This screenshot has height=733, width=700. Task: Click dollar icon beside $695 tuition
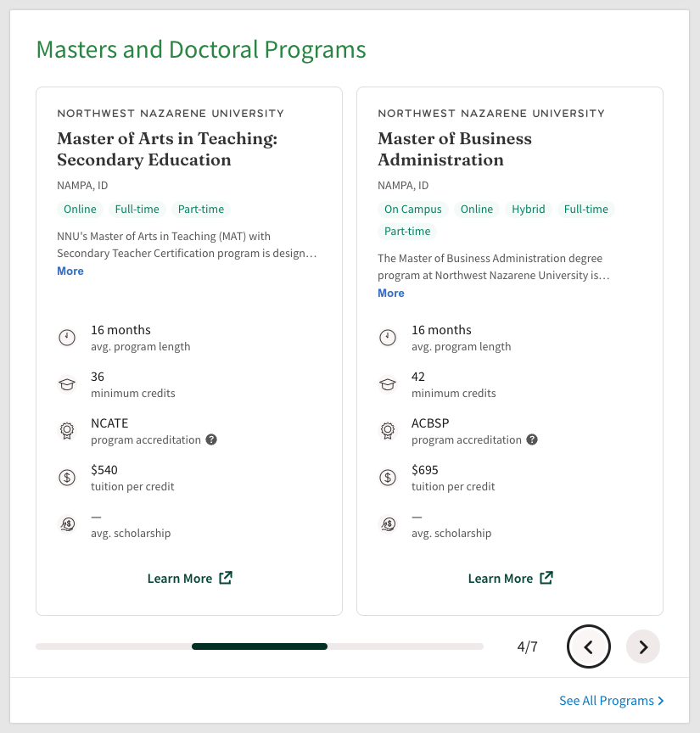point(388,478)
